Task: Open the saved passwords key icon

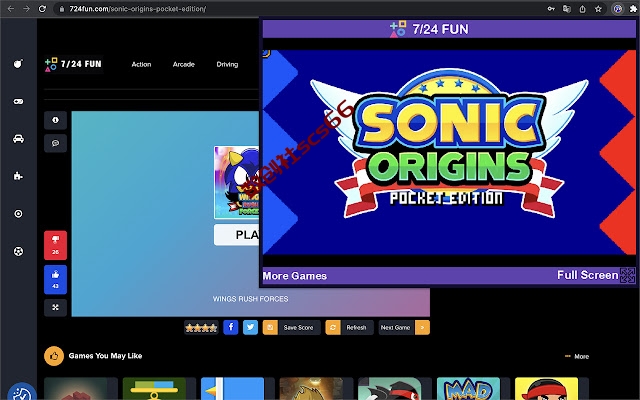Action: 551,9
